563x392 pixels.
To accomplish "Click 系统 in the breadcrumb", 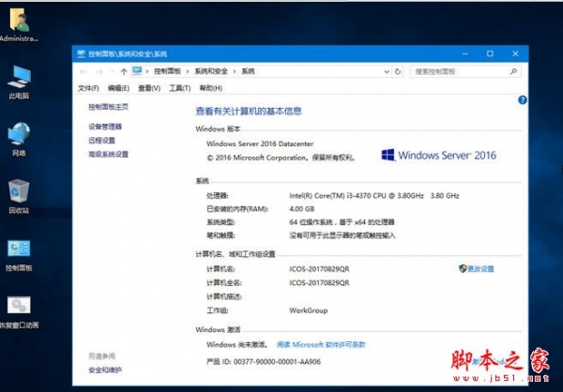I will (248, 71).
